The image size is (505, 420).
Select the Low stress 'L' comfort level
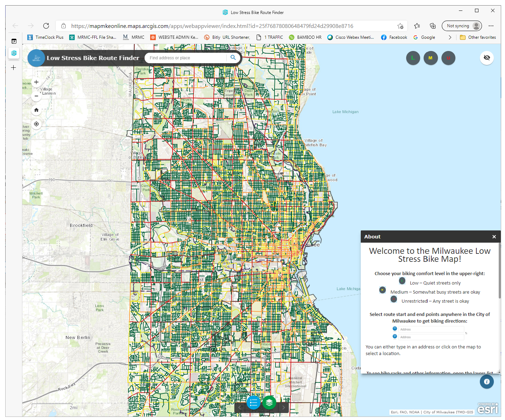click(x=413, y=58)
